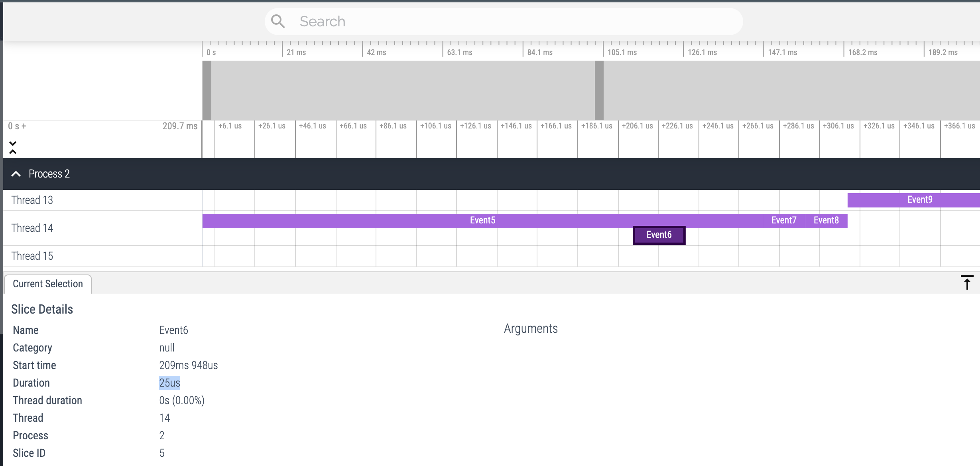Click inside the Search input field
Image resolution: width=980 pixels, height=466 pixels.
pos(478,21)
